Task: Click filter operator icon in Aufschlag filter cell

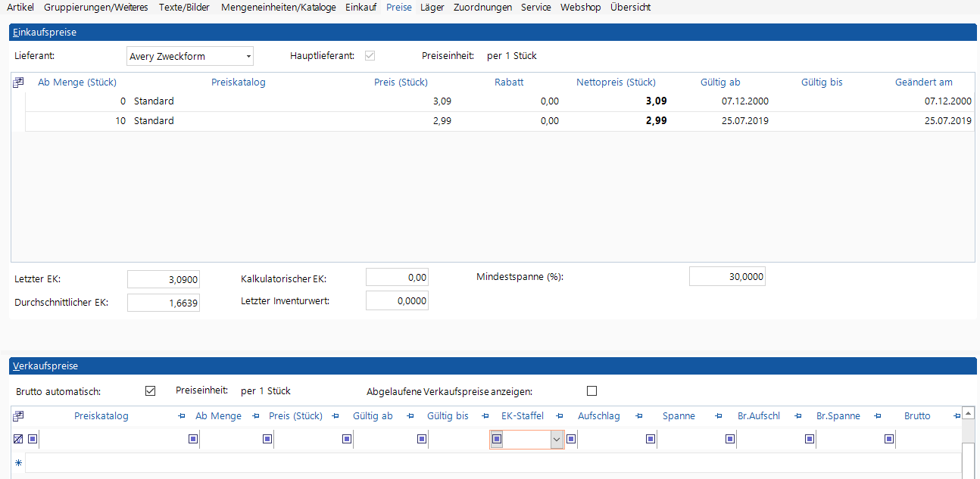Action: 572,439
